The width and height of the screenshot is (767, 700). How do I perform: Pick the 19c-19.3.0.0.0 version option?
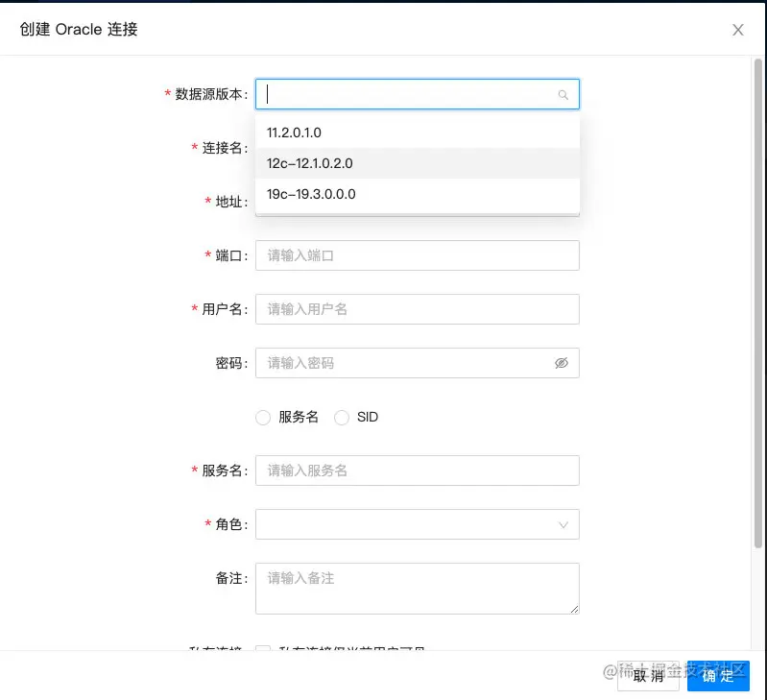pyautogui.click(x=418, y=194)
